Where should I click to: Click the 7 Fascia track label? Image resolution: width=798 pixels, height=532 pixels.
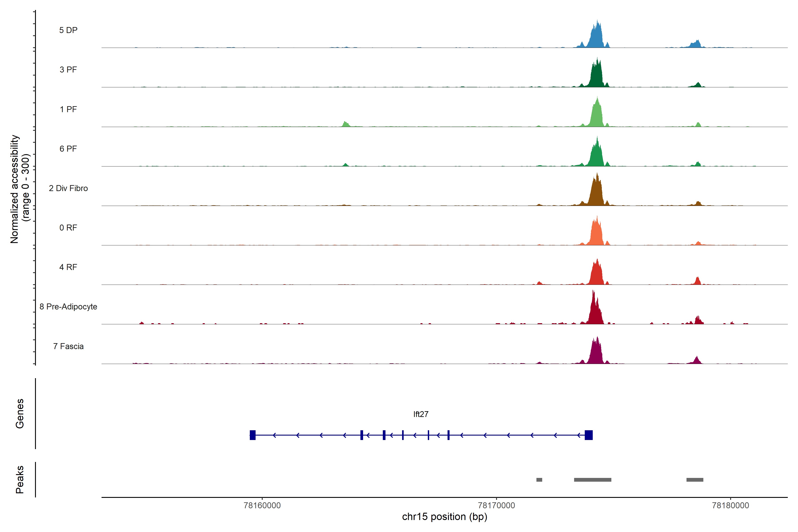pos(68,346)
